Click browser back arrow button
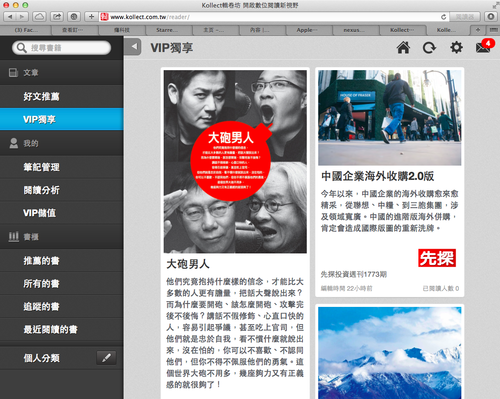The image size is (500, 399). (x=10, y=17)
